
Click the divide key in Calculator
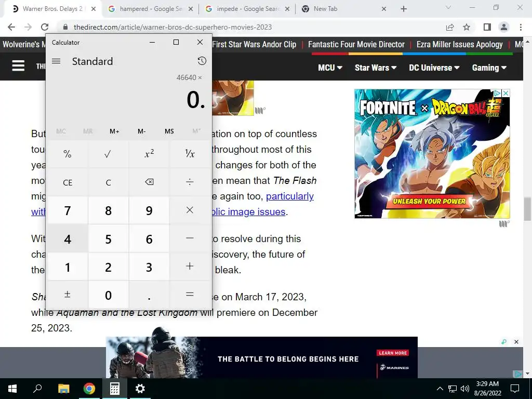[190, 182]
